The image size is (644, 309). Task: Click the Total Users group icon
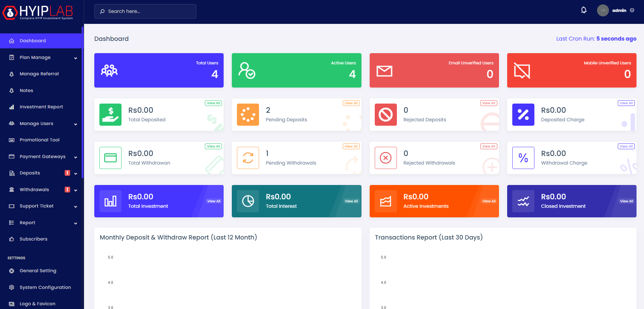click(x=109, y=71)
